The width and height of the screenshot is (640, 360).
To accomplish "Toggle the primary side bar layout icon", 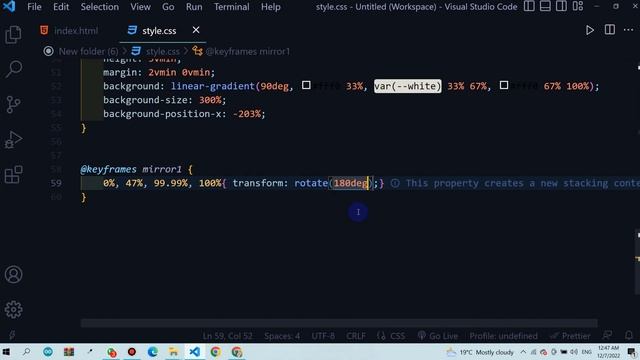I will [x=529, y=7].
